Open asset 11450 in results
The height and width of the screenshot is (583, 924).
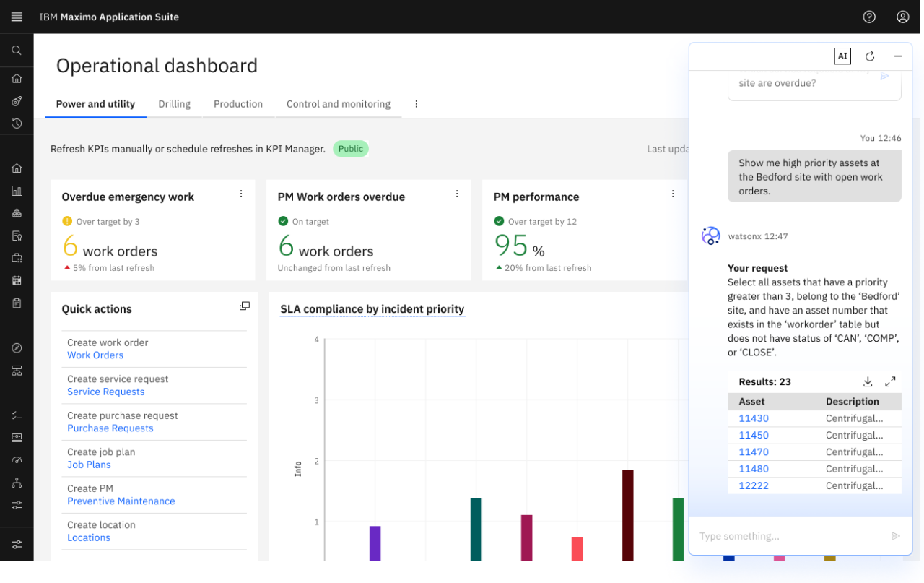[754, 435]
